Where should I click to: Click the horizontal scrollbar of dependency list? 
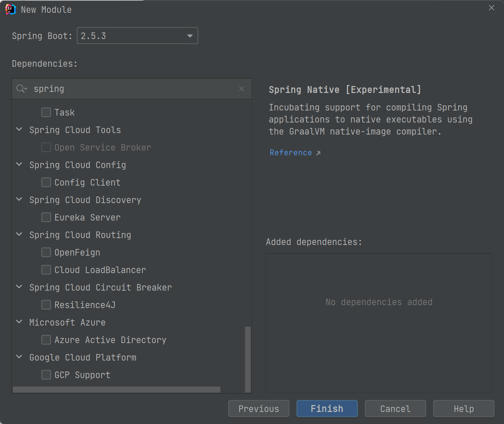click(x=116, y=390)
